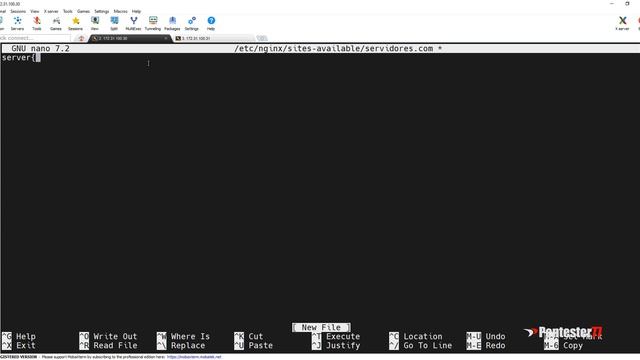Open the Settings gears toolbar icon
The width and height of the screenshot is (640, 360).
coord(191,23)
